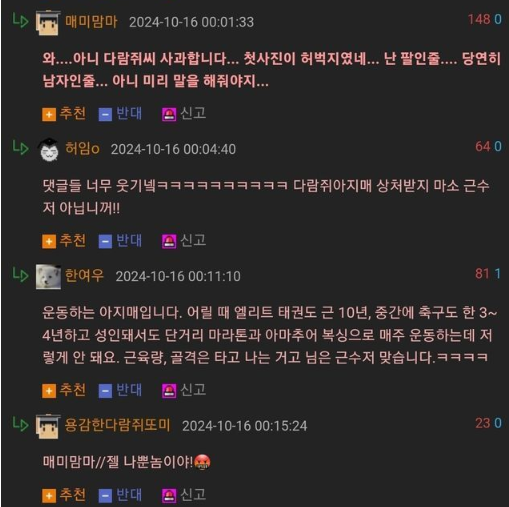Viewport: 509px width, 507px height.
Task: Report 한여우's comment with the 신고 button
Action: pos(184,390)
